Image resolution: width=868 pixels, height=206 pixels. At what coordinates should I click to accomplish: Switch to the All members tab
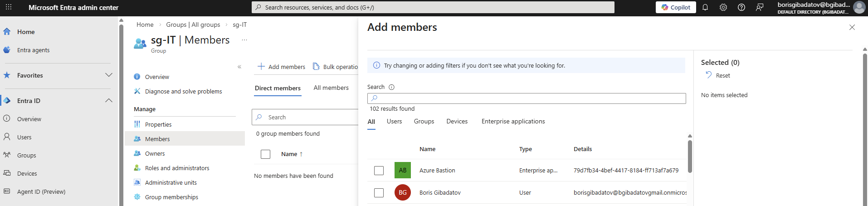point(331,88)
